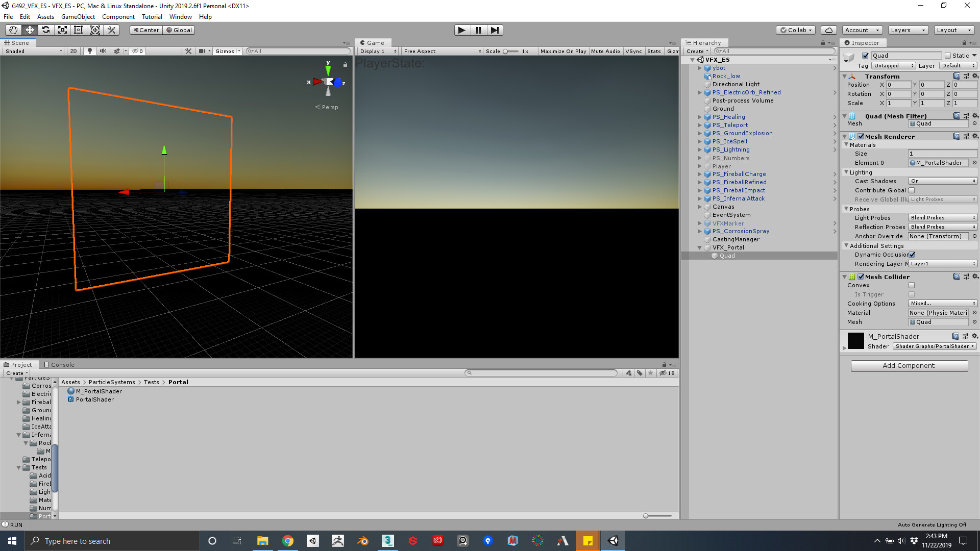The width and height of the screenshot is (980, 551).
Task: Open the GameObject menu
Action: [x=78, y=16]
